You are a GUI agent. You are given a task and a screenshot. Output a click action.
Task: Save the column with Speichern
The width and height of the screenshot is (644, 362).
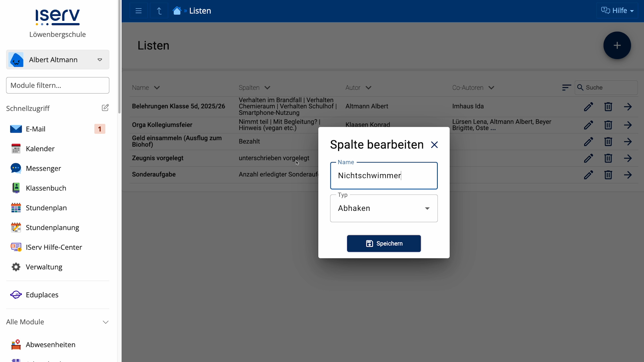coord(384,244)
